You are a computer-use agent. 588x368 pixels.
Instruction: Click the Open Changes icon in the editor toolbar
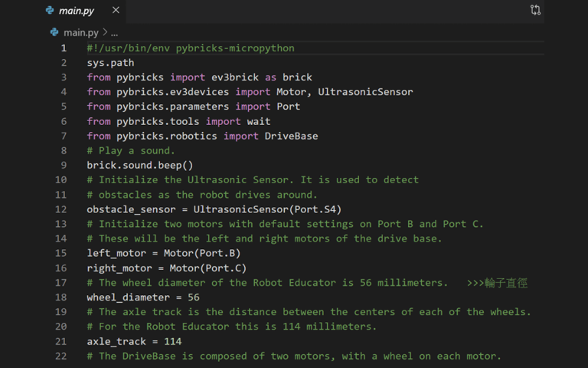pos(535,11)
